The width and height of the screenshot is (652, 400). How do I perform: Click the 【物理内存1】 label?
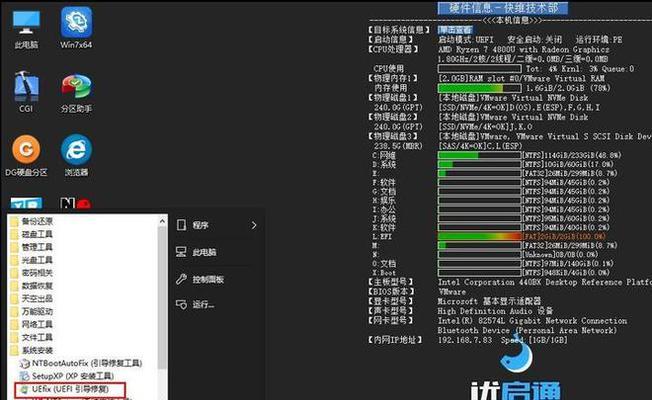(x=393, y=78)
